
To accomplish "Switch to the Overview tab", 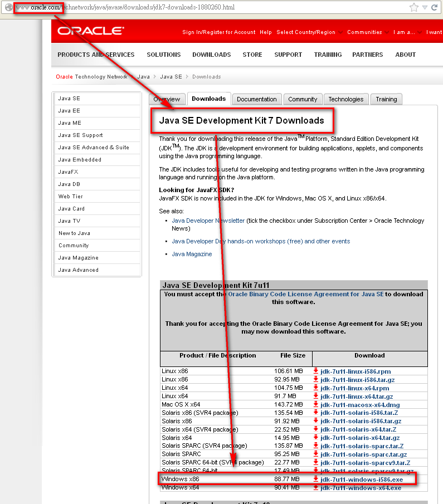I will click(167, 99).
